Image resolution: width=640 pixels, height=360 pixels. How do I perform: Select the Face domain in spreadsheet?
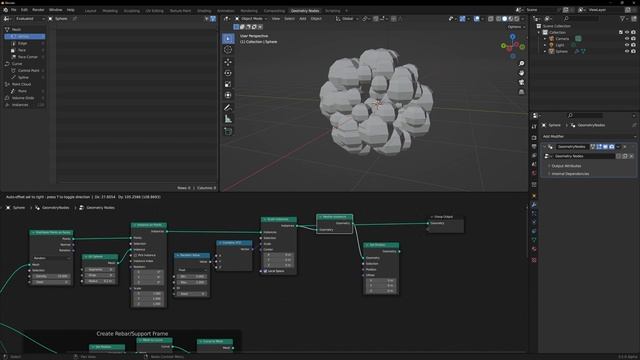point(25,50)
